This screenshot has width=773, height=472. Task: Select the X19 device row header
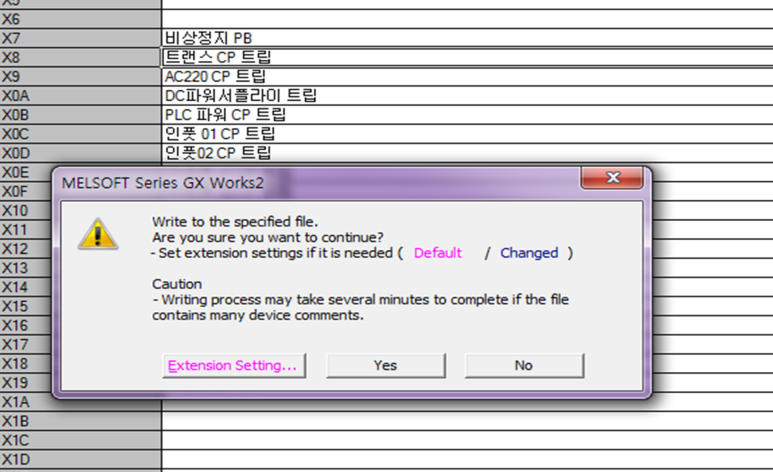pyautogui.click(x=26, y=383)
